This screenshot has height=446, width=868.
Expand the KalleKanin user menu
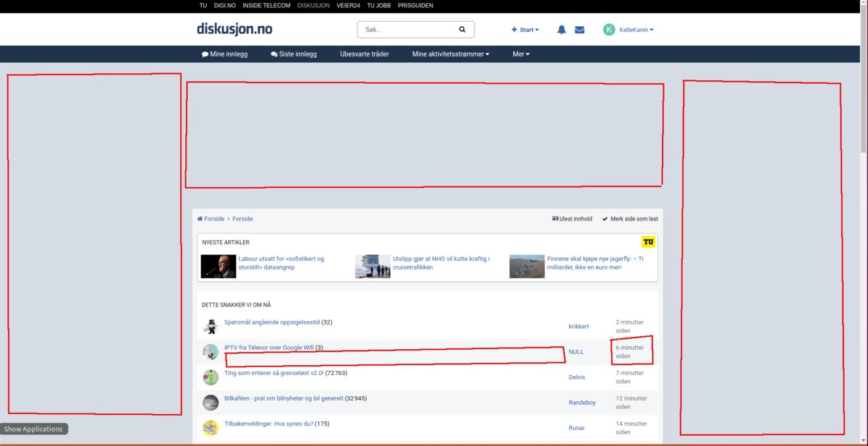(x=637, y=30)
